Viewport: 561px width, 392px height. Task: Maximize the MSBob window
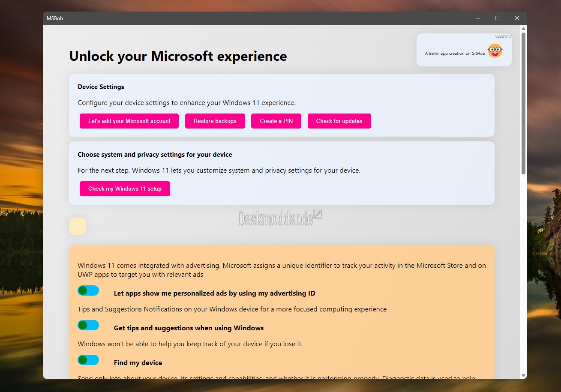[x=497, y=18]
